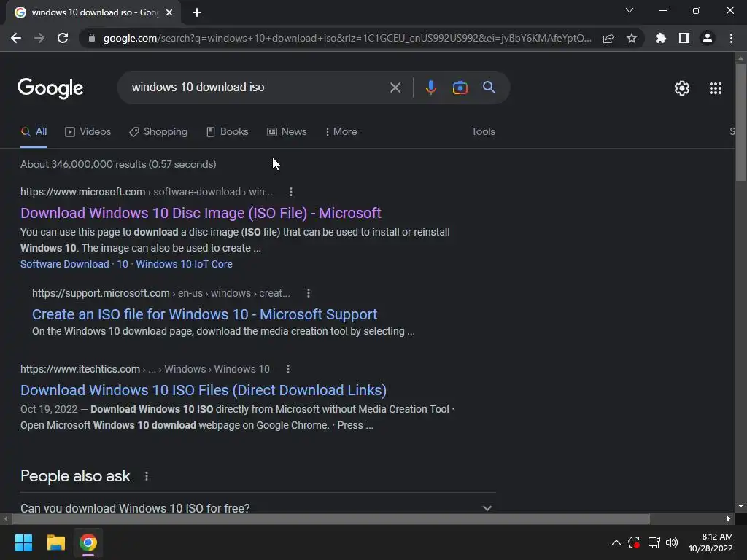Open Download Windows 10 ISO Files link
747x560 pixels.
(204, 391)
